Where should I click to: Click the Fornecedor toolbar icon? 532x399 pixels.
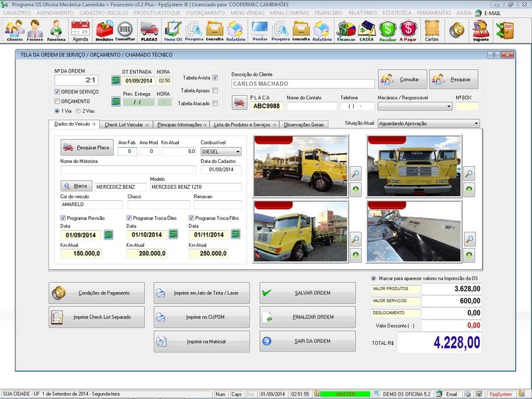(35, 29)
